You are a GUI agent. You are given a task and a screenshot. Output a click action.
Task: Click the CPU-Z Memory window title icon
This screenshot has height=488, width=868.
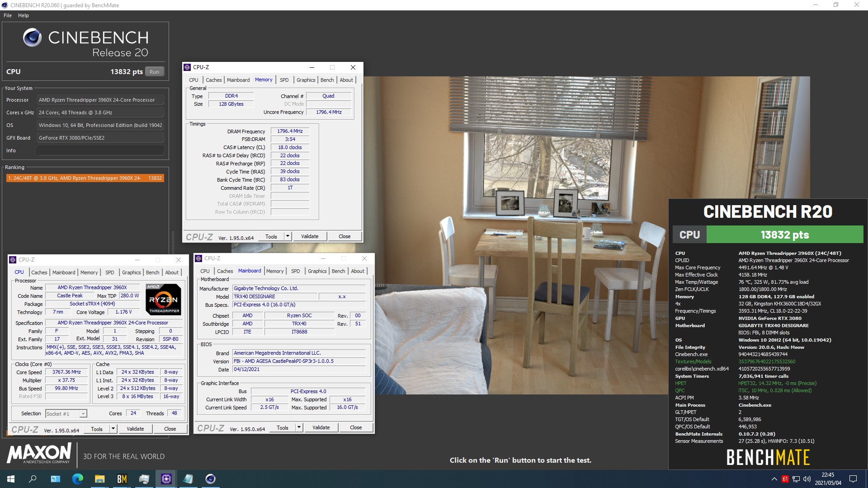tap(187, 67)
